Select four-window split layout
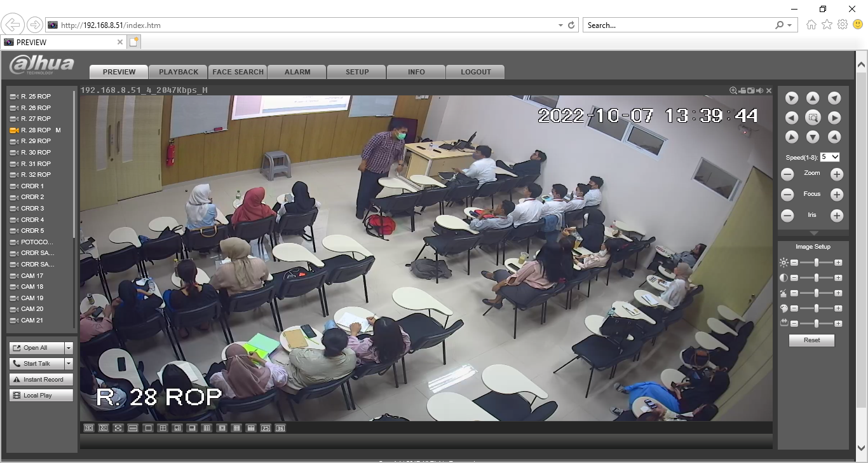 [x=163, y=428]
